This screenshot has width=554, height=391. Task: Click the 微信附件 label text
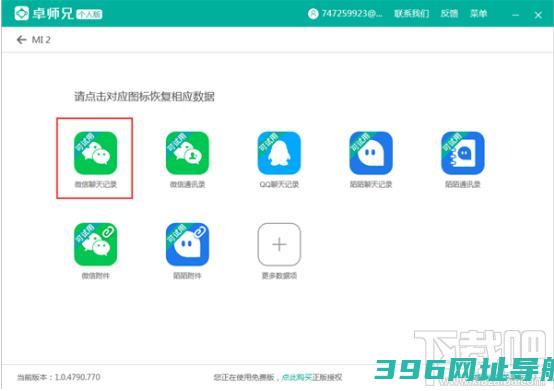[95, 276]
